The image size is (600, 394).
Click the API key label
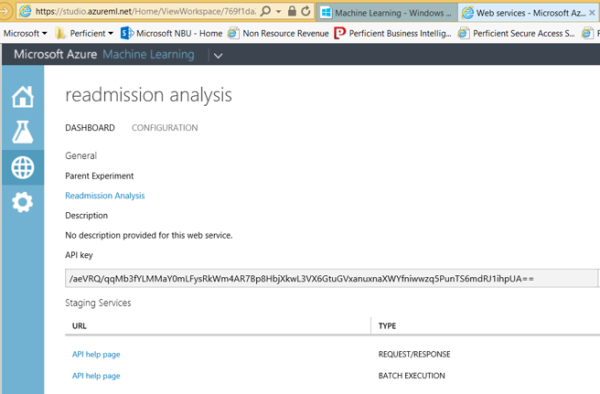(79, 255)
